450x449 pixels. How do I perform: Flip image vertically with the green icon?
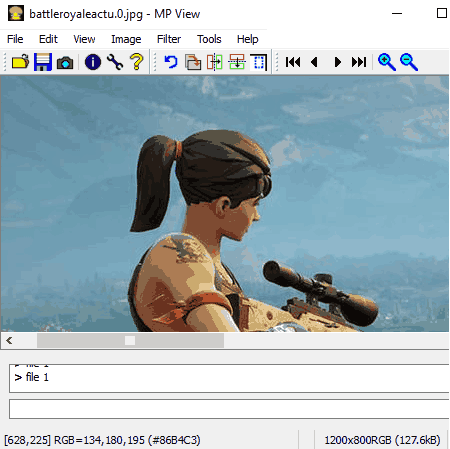click(x=237, y=62)
